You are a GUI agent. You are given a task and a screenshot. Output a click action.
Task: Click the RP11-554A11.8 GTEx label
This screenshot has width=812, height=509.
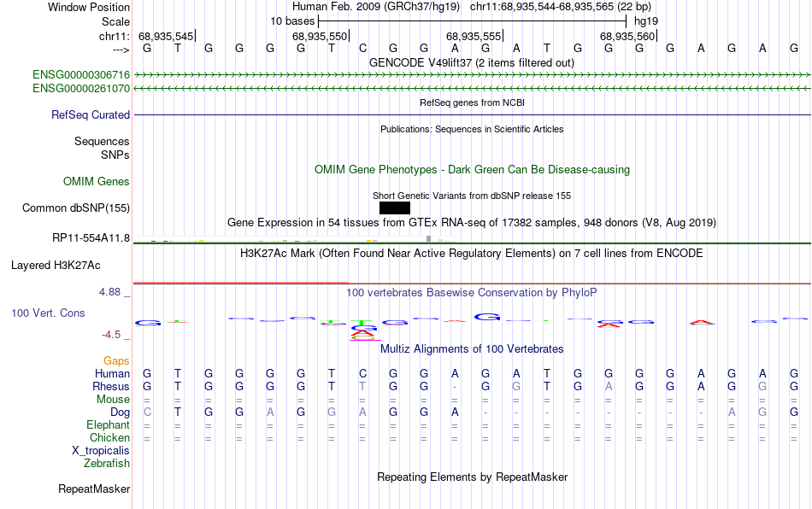(x=91, y=238)
